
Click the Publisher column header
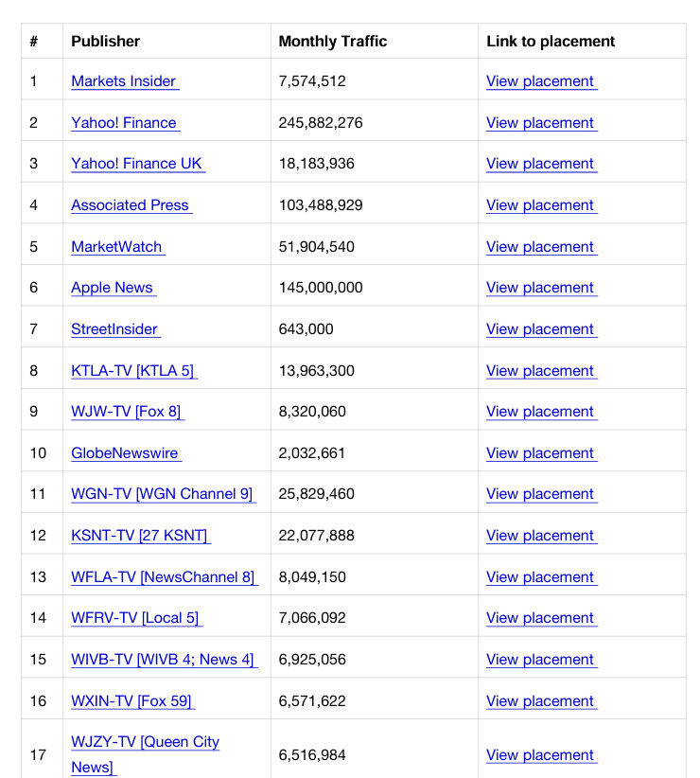[105, 42]
